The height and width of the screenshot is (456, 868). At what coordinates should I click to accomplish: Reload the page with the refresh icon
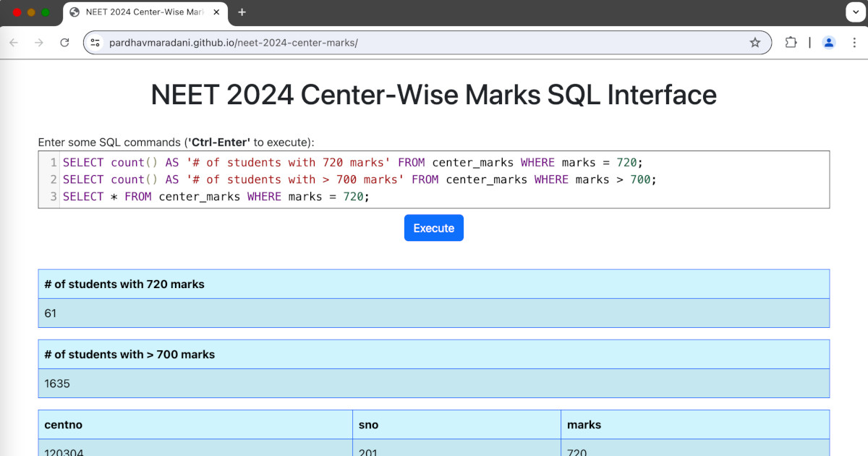point(64,43)
